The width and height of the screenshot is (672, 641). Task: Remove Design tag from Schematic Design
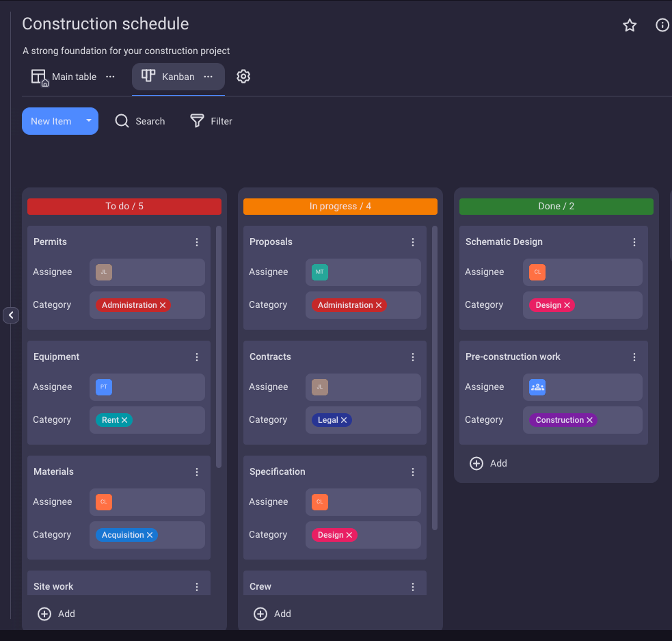(567, 305)
